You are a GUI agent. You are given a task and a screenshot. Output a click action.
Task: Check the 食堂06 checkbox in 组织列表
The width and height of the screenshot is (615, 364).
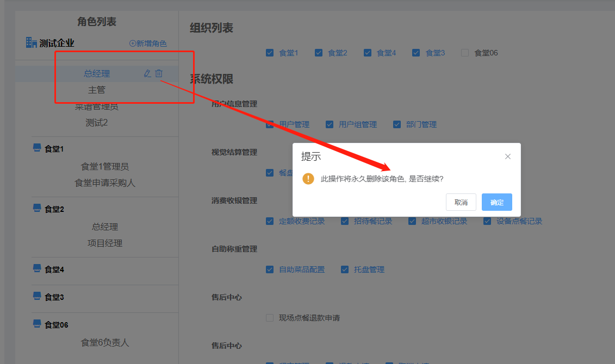pyautogui.click(x=465, y=53)
